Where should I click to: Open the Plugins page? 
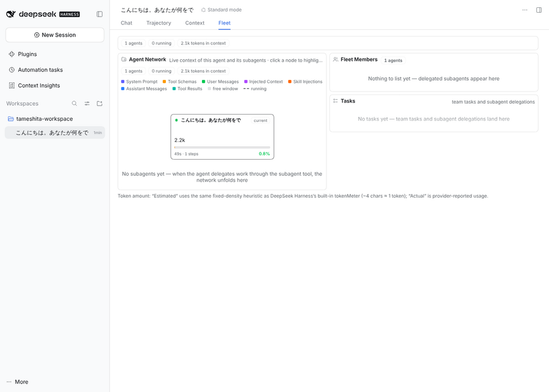(27, 54)
